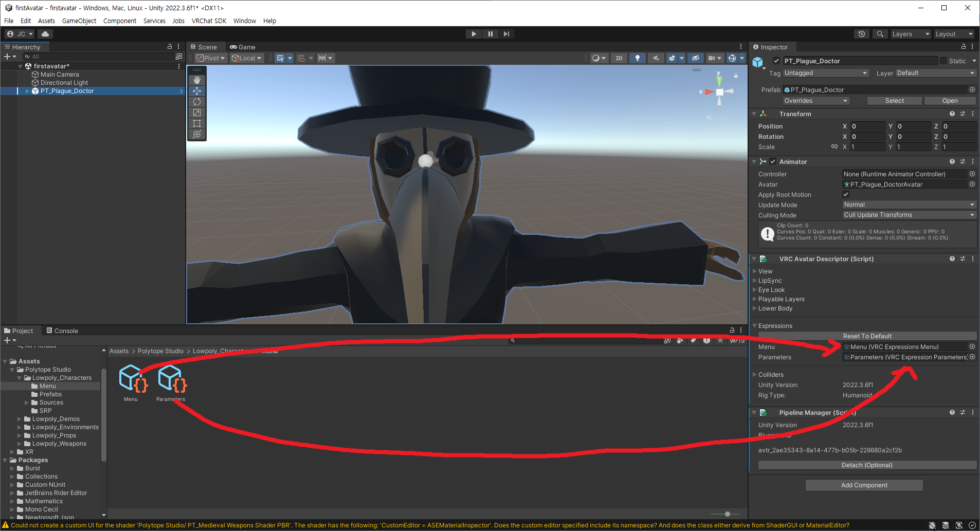This screenshot has width=980, height=531.
Task: Disable the Animator component checkbox
Action: 773,162
